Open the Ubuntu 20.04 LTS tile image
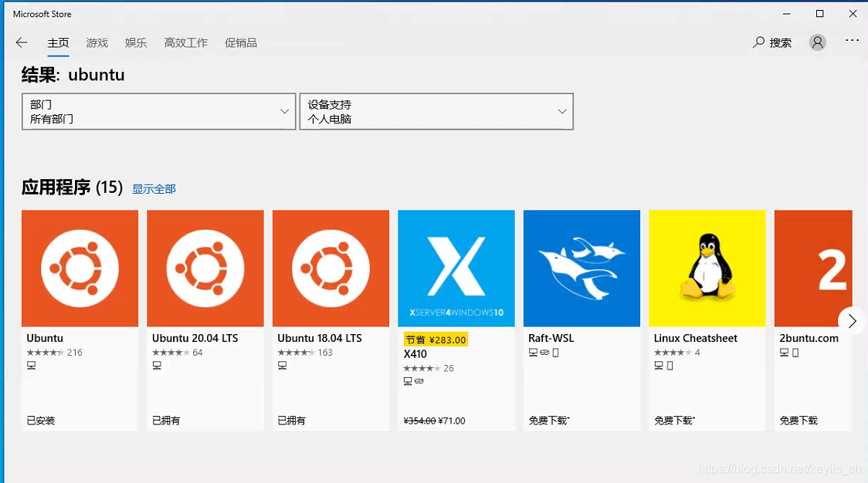 tap(205, 269)
